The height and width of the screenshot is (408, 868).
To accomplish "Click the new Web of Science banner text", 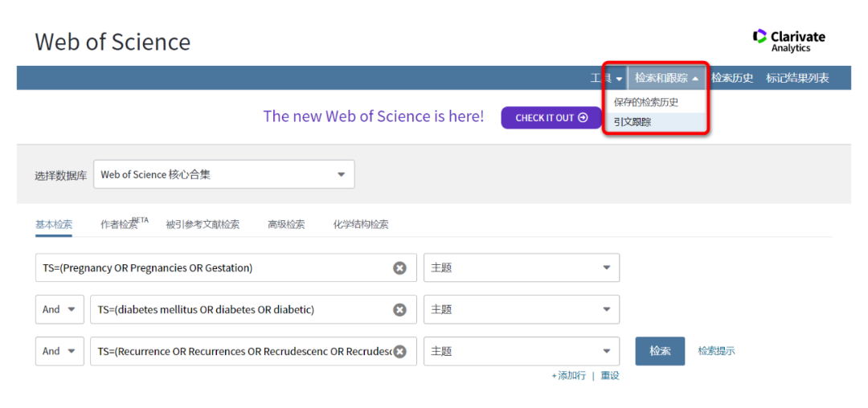I will click(374, 116).
